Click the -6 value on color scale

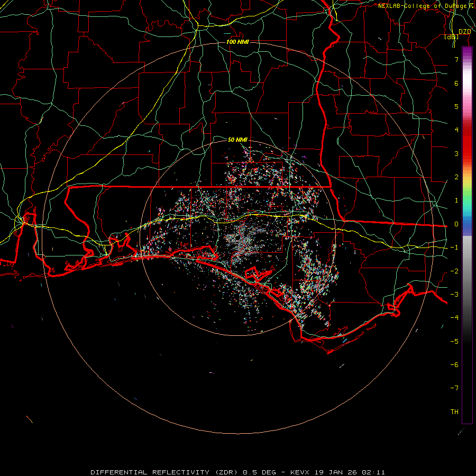[x=454, y=365]
